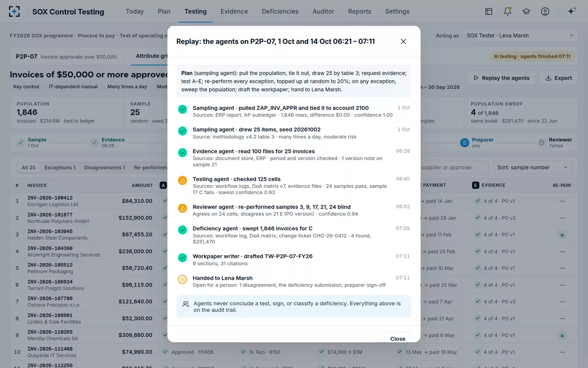
Task: Click the IT-dependent manual tag
Action: click(x=73, y=87)
